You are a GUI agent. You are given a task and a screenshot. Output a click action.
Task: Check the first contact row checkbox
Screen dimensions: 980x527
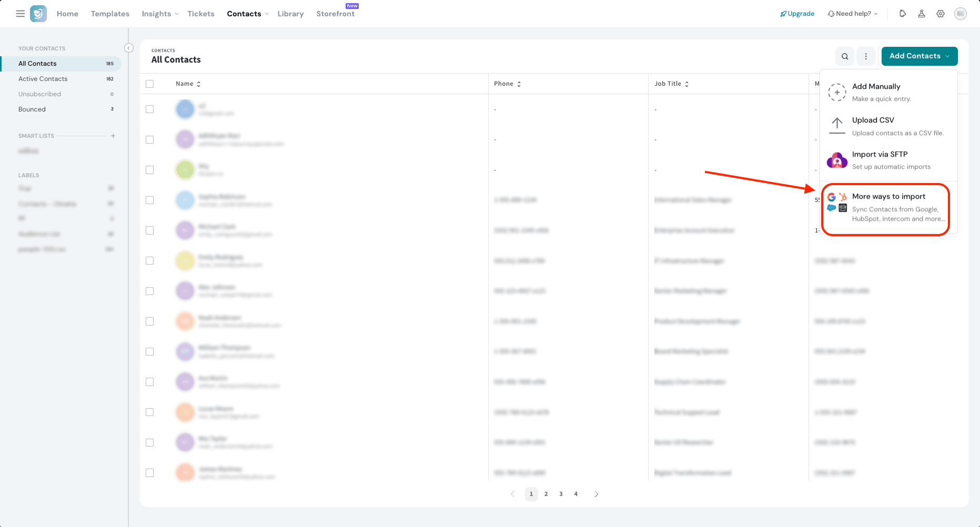(150, 109)
